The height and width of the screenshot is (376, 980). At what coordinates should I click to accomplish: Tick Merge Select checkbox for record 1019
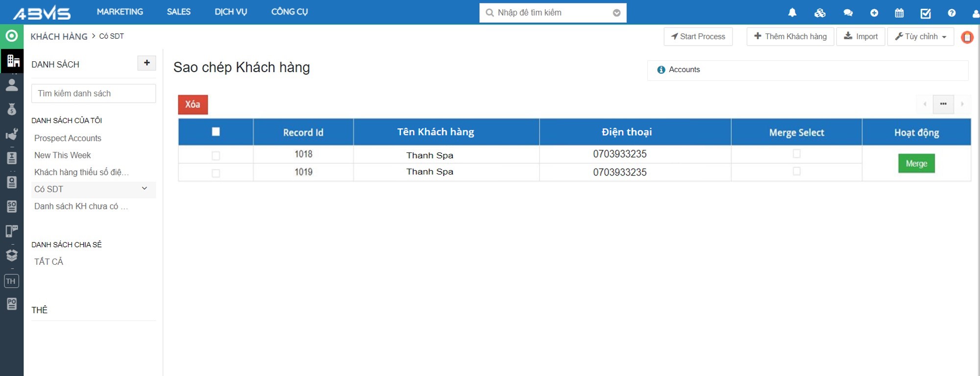click(796, 171)
